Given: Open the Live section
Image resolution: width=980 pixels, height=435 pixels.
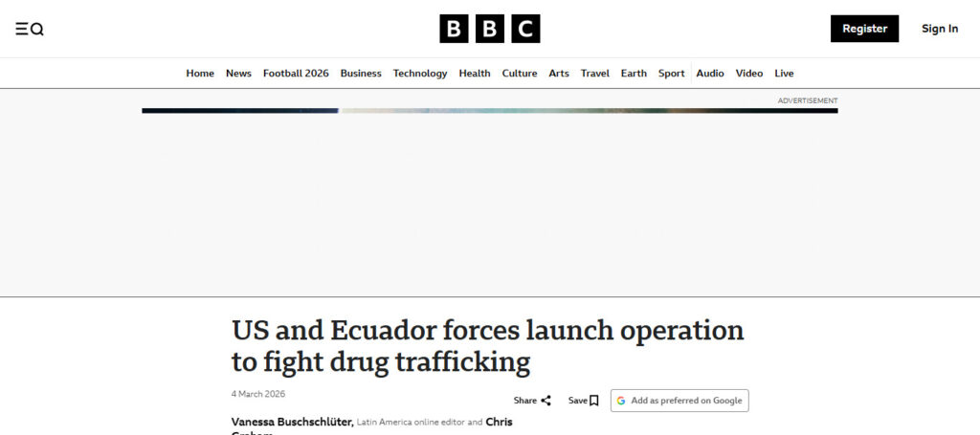Looking at the screenshot, I should [784, 73].
